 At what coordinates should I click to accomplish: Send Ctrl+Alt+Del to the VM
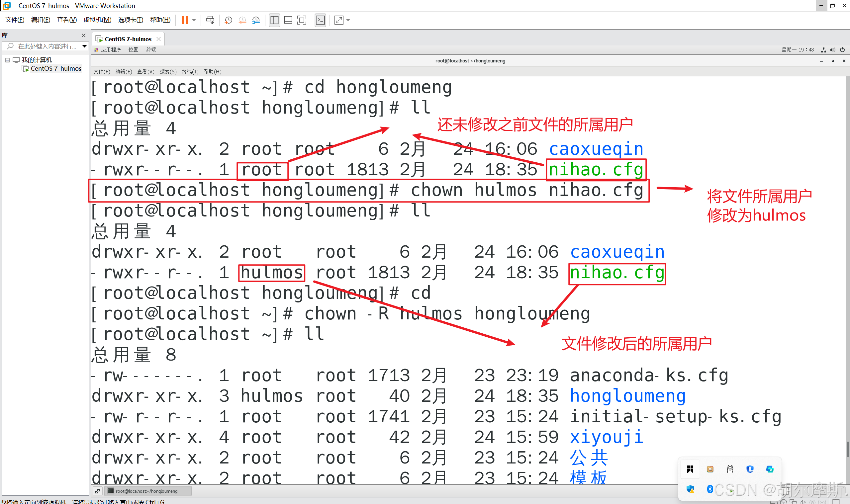click(210, 20)
